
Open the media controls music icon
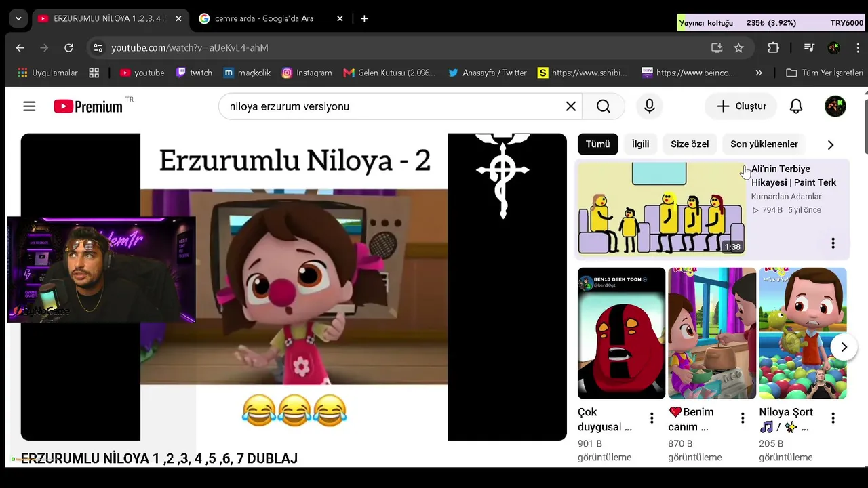tap(809, 47)
